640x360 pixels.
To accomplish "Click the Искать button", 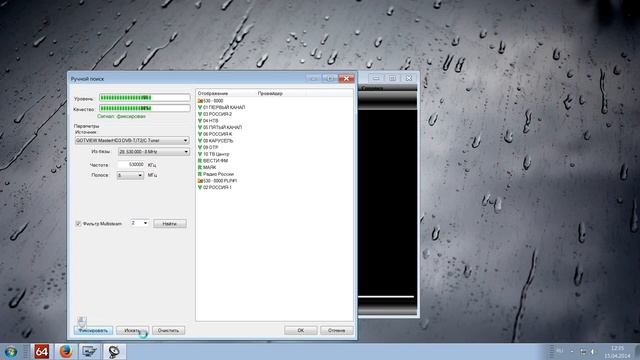I will pos(132,330).
